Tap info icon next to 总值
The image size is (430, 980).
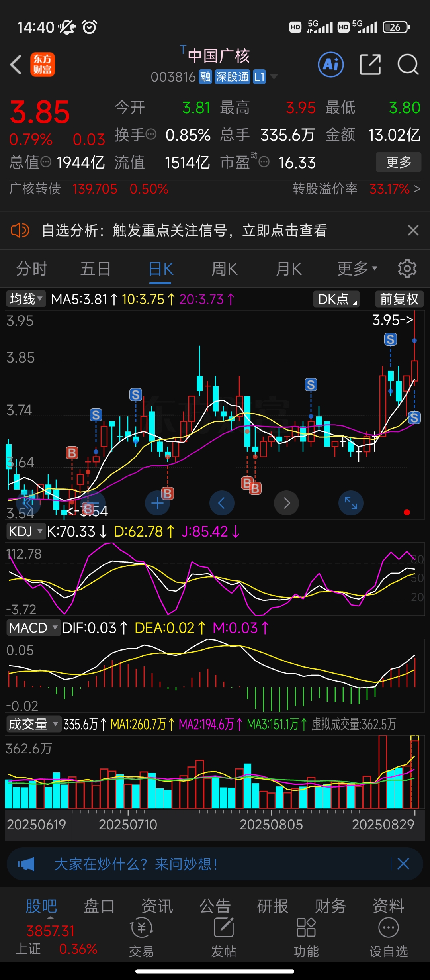point(46,162)
